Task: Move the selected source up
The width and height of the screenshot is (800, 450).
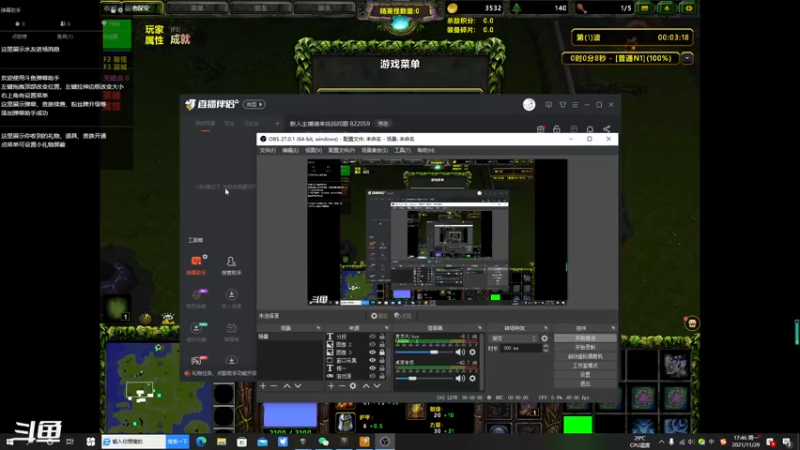Action: pyautogui.click(x=366, y=386)
